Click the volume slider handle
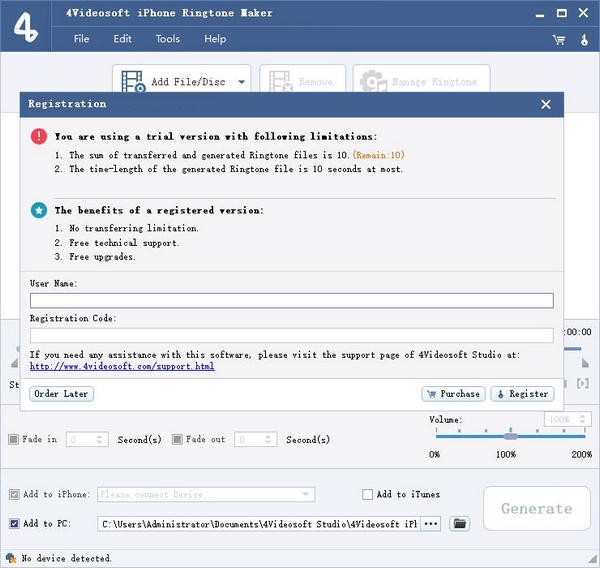 click(x=510, y=435)
